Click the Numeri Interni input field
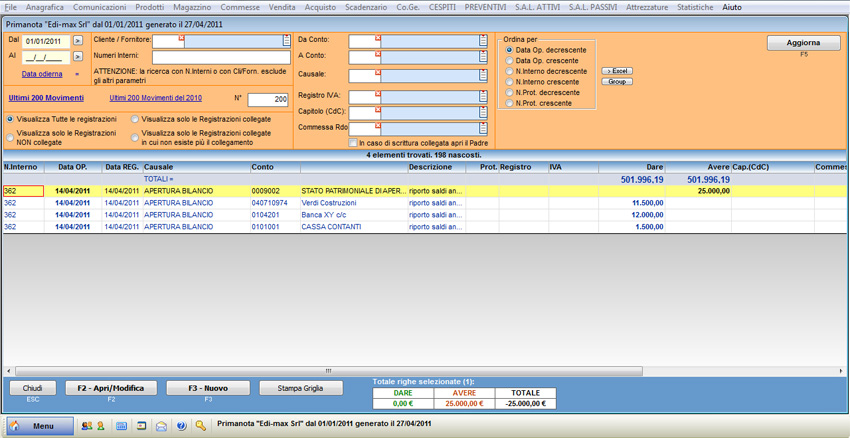 [220, 58]
